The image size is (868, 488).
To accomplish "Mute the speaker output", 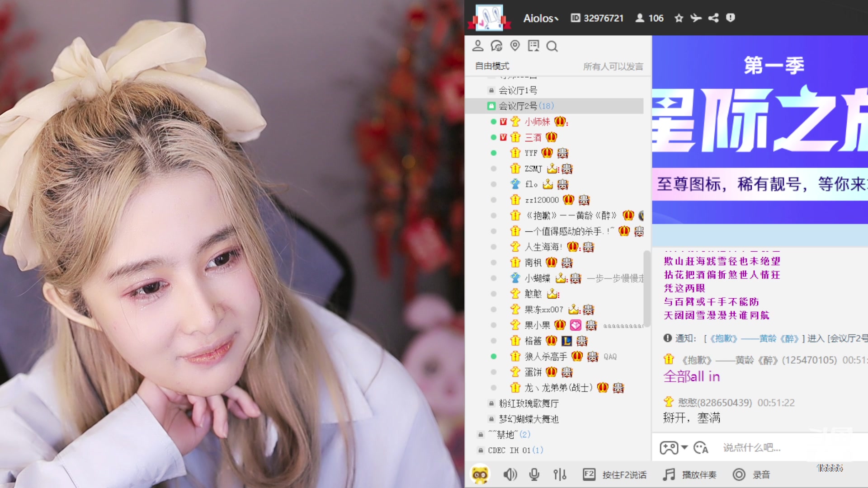I will (x=510, y=474).
